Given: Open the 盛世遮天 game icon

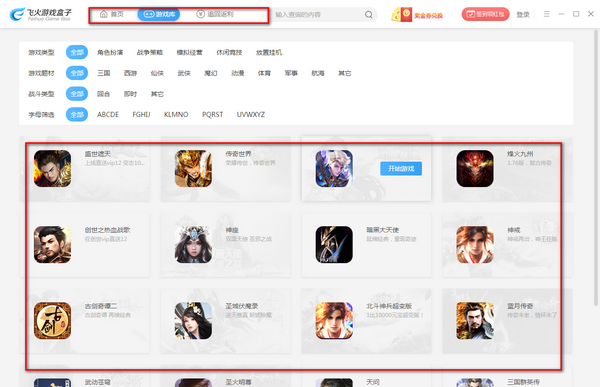Looking at the screenshot, I should [x=52, y=168].
